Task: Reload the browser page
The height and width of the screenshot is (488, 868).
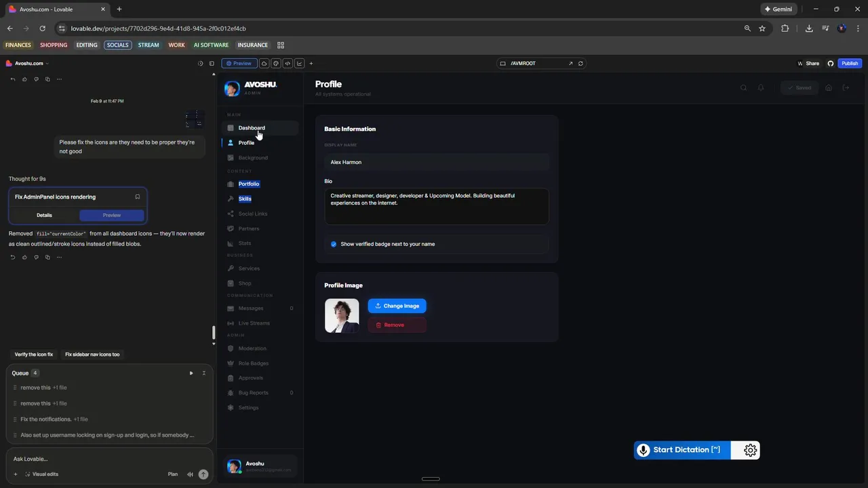Action: point(42,28)
